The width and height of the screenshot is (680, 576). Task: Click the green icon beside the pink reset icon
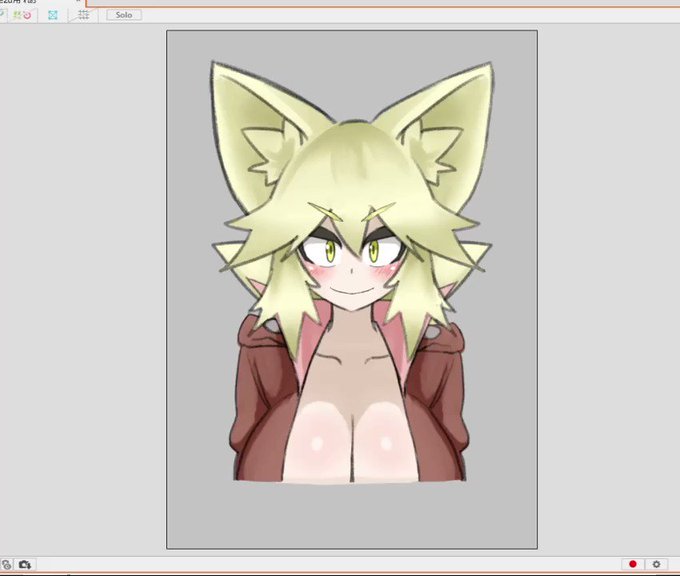coord(17,15)
